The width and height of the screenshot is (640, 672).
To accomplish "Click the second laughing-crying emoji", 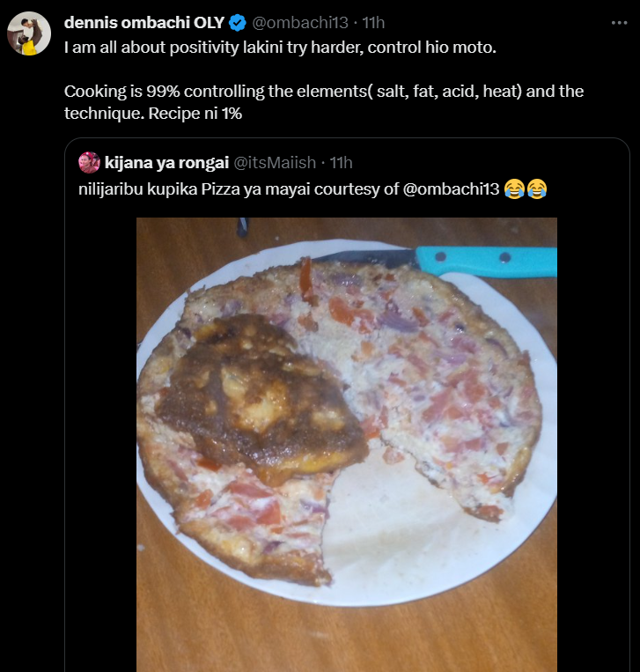I will pos(536,187).
